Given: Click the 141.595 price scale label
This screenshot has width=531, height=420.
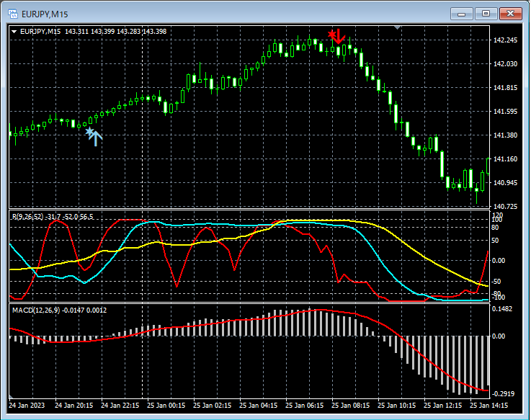Looking at the screenshot, I should click(x=505, y=112).
